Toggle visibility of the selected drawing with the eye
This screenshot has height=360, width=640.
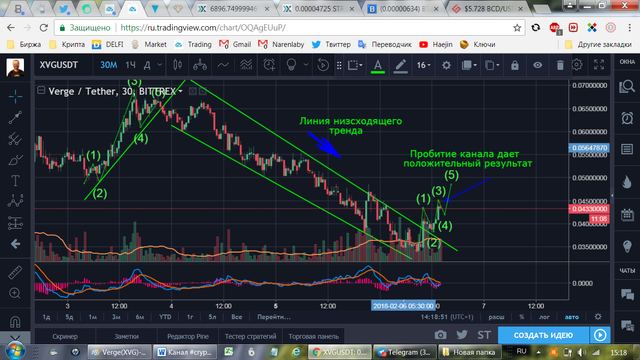pyautogui.click(x=538, y=65)
